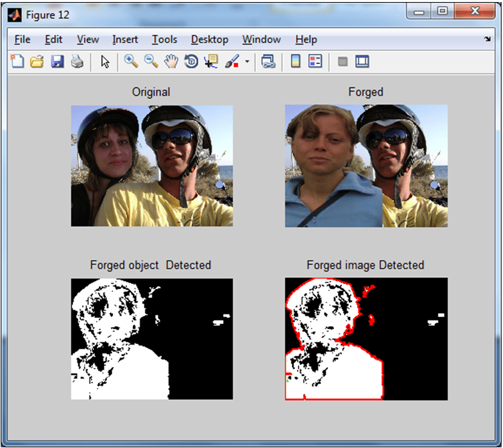
Task: Open the Insert menu
Action: (125, 39)
